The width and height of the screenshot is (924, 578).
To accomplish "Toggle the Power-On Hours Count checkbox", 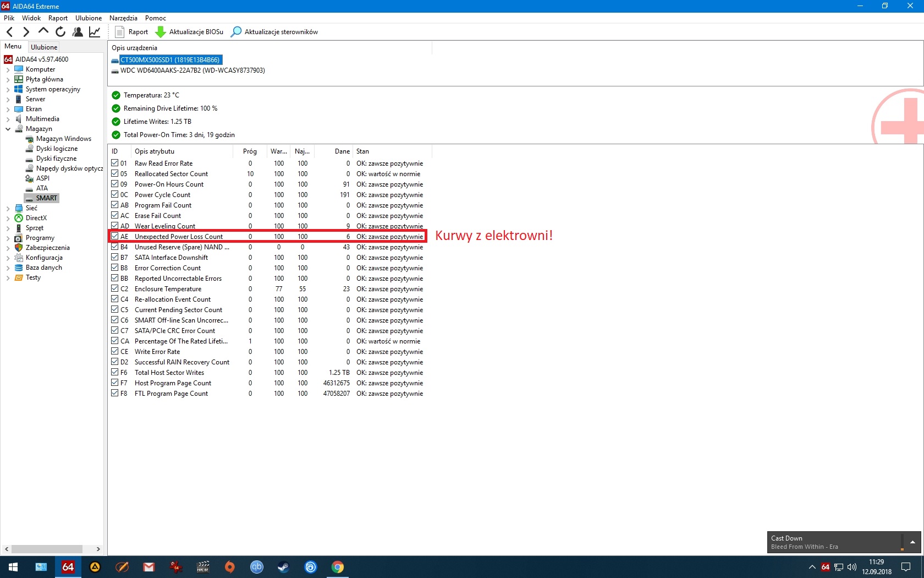I will click(115, 184).
